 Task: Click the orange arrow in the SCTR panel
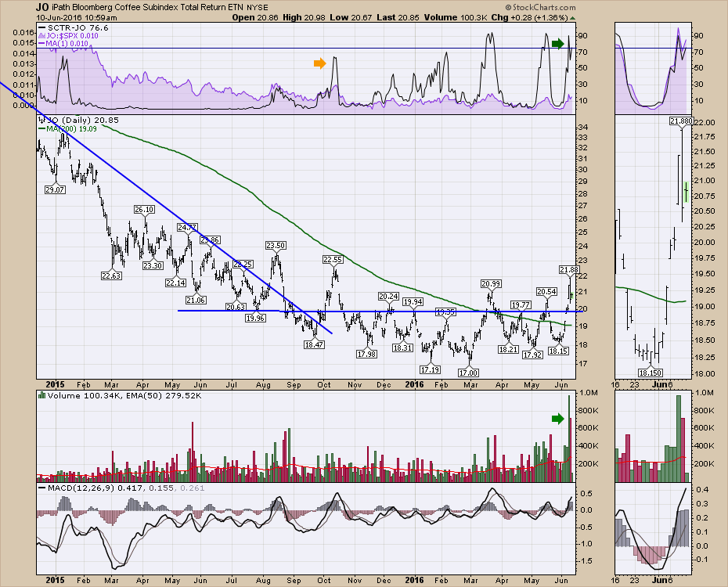coord(319,63)
